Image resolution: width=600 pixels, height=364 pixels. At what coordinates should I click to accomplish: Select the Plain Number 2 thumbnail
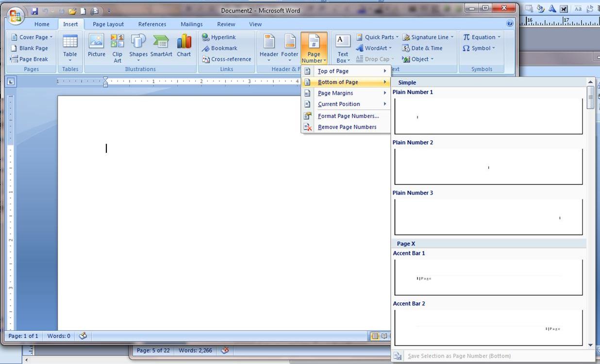(x=488, y=167)
